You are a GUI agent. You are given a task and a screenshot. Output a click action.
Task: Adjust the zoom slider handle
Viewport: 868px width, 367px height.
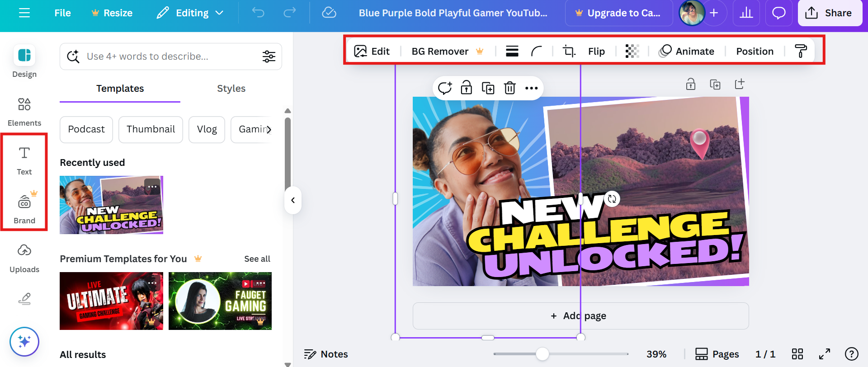pyautogui.click(x=542, y=354)
